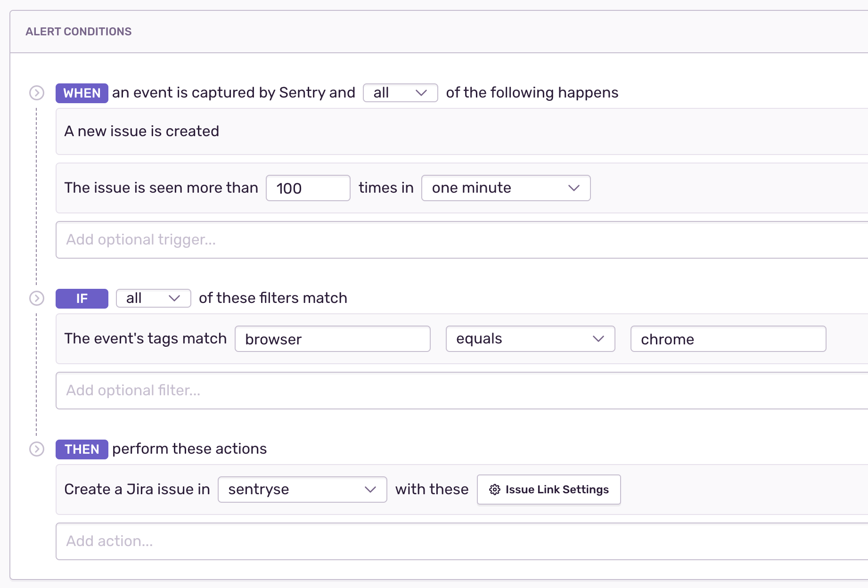Viewport: 868px width, 588px height.
Task: Click the gear icon on Issue Link Settings
Action: [x=495, y=490]
